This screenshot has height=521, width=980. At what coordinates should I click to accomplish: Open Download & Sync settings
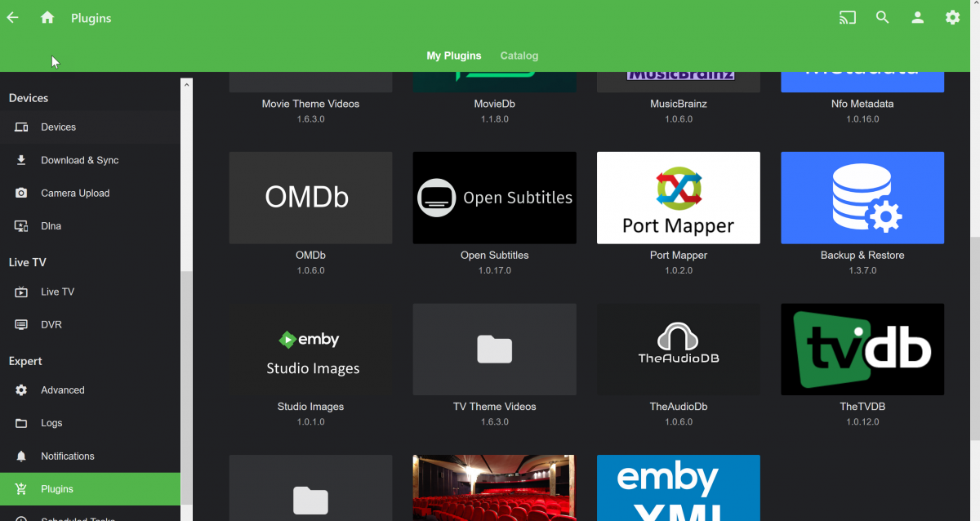click(90, 160)
